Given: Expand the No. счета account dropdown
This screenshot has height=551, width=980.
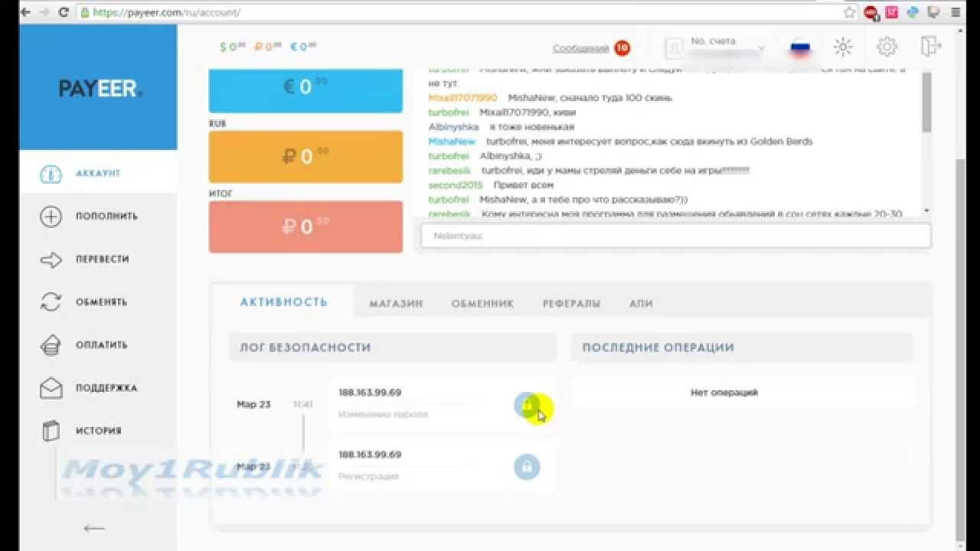Looking at the screenshot, I should (717, 48).
